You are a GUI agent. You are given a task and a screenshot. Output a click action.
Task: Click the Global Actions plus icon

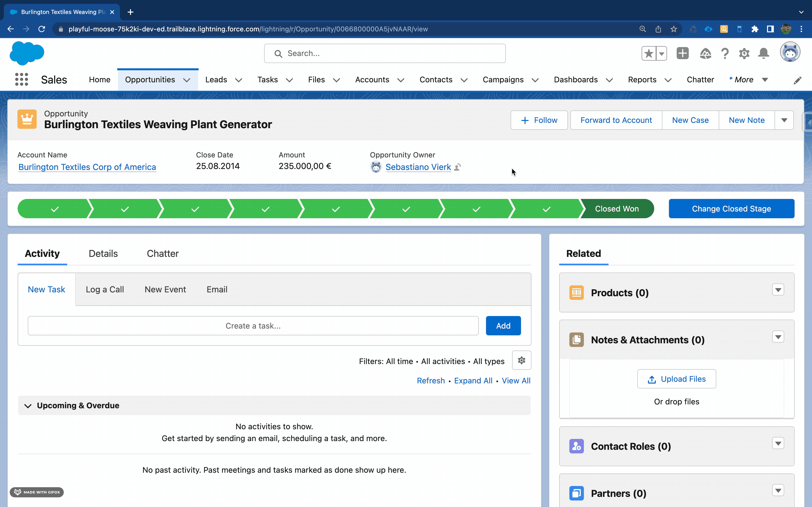(682, 53)
